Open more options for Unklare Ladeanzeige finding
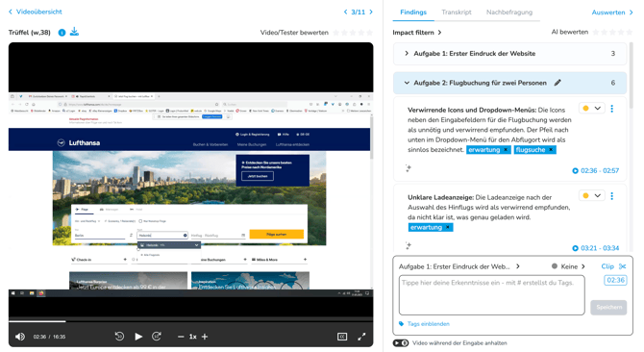Image resolution: width=644 pixels, height=352 pixels. [612, 196]
